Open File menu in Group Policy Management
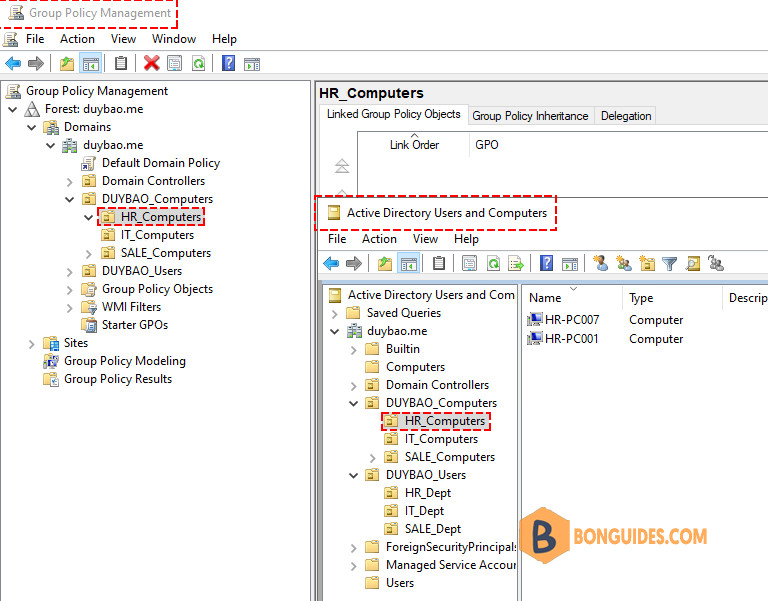Viewport: 768px width, 601px height. pyautogui.click(x=35, y=39)
